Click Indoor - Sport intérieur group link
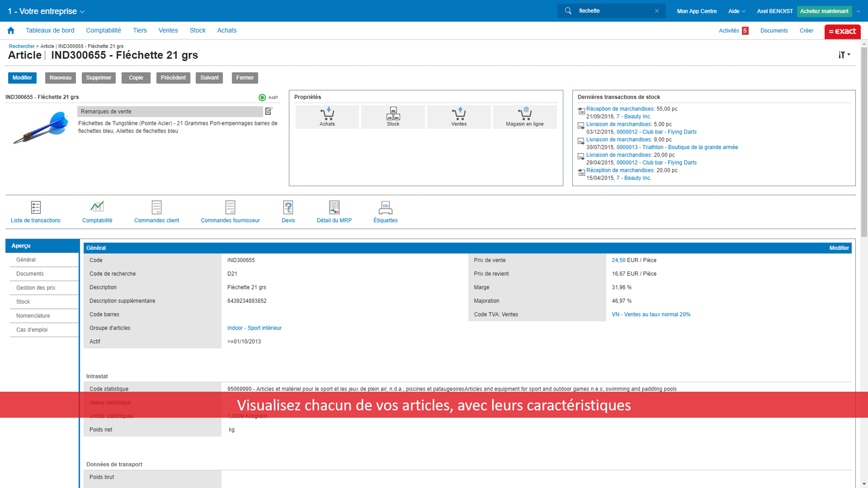The image size is (868, 488). pos(254,328)
